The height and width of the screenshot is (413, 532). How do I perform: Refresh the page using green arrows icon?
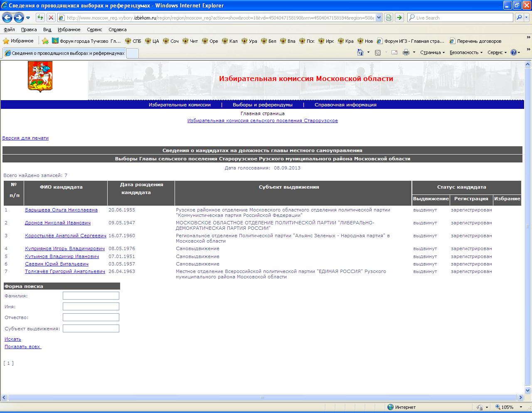coord(40,17)
